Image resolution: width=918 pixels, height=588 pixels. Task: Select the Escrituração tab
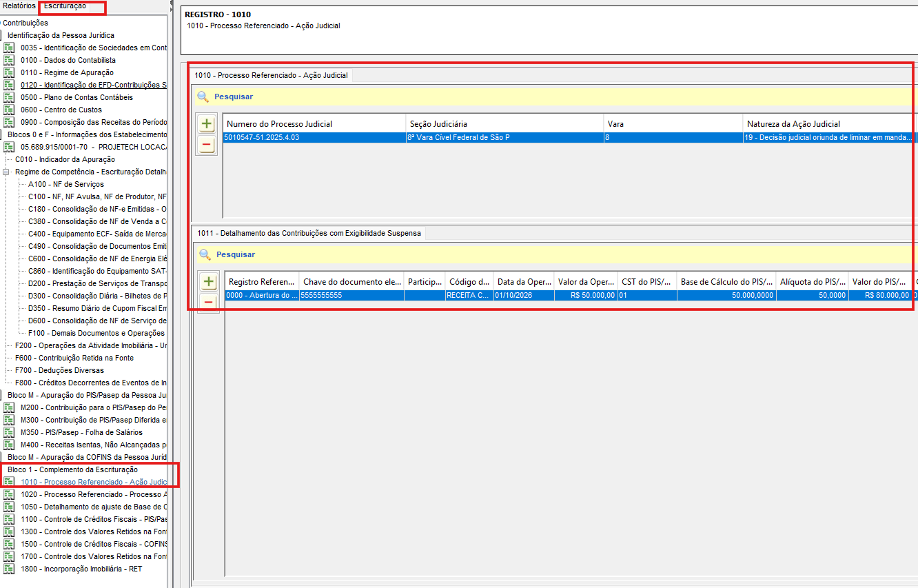65,6
